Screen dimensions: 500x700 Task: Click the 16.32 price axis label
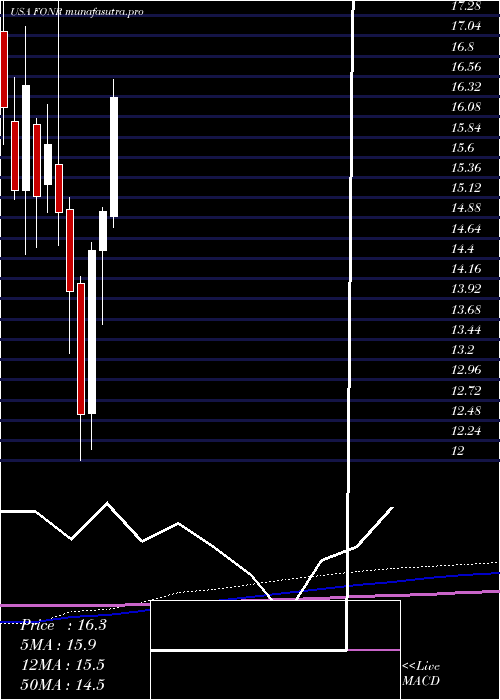click(466, 87)
